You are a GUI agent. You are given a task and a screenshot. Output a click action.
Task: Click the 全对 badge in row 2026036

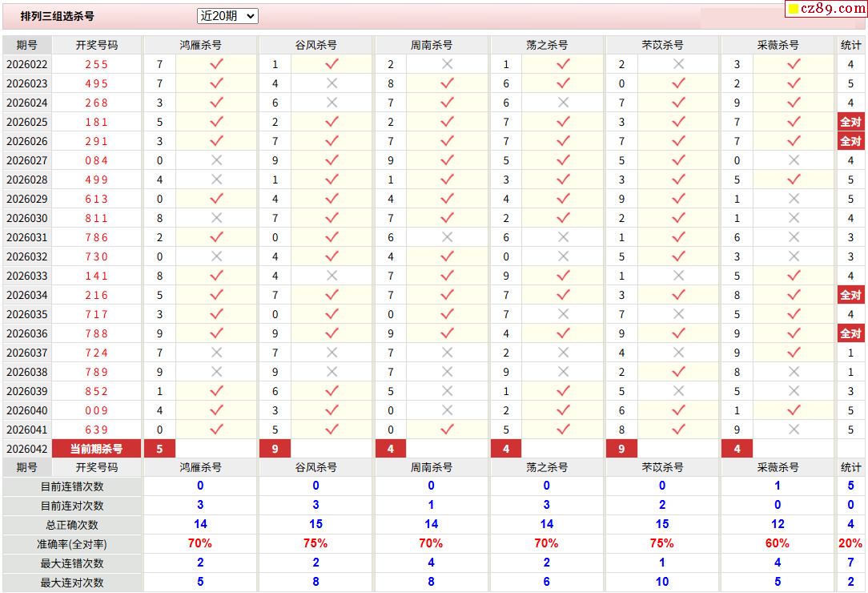(850, 333)
